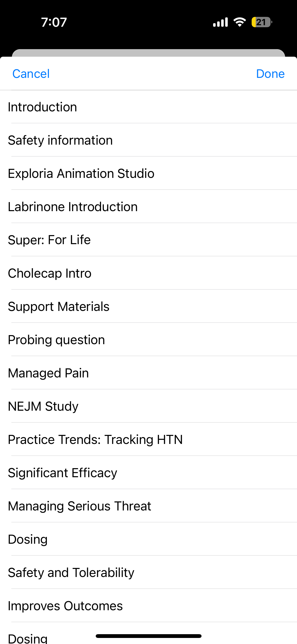Screen dimensions: 297x644
Task: Tap the Cancel button
Action: tap(31, 74)
